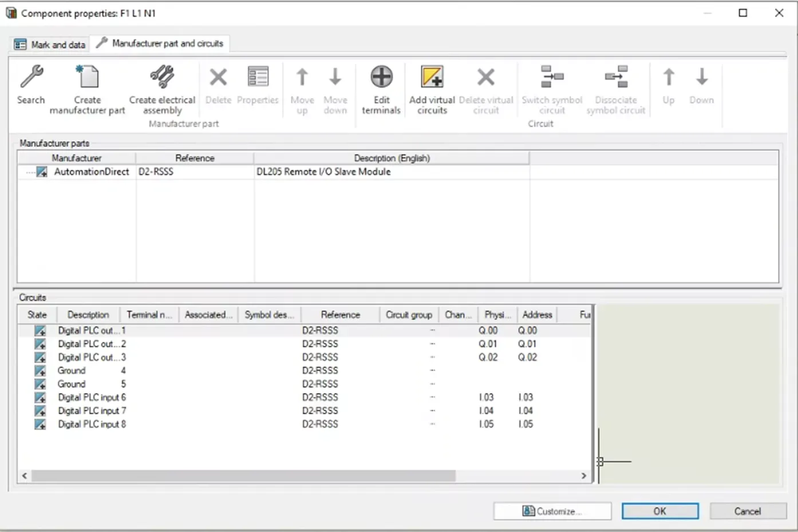Click Add virtual circuits
This screenshot has height=532, width=798.
pos(432,90)
